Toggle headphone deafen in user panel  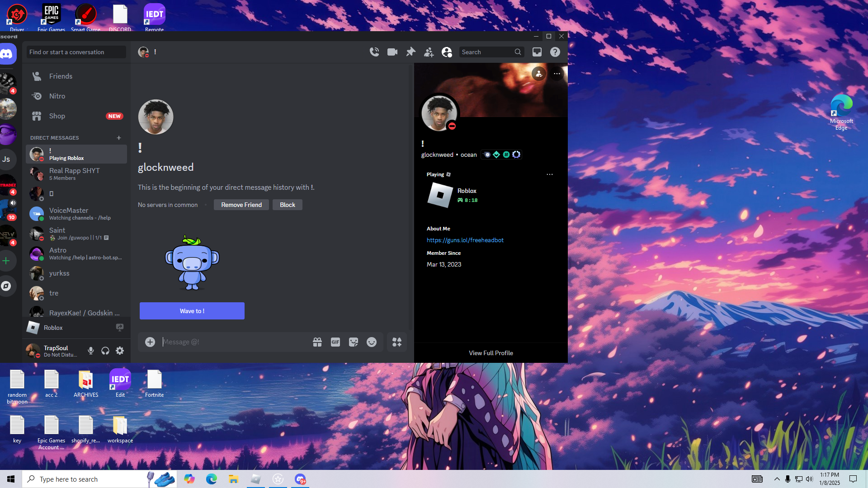coord(105,351)
